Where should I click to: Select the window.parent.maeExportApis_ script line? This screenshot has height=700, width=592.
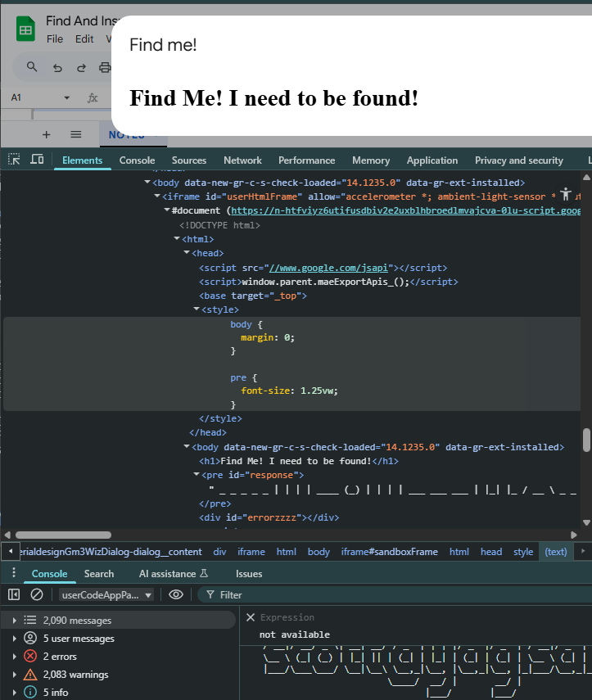click(x=328, y=282)
